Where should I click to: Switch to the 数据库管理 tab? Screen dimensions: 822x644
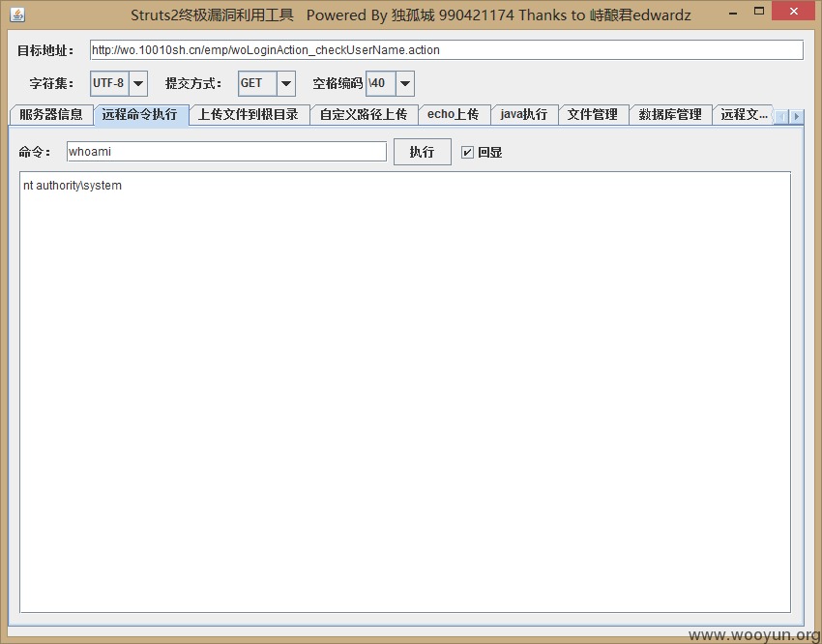670,115
